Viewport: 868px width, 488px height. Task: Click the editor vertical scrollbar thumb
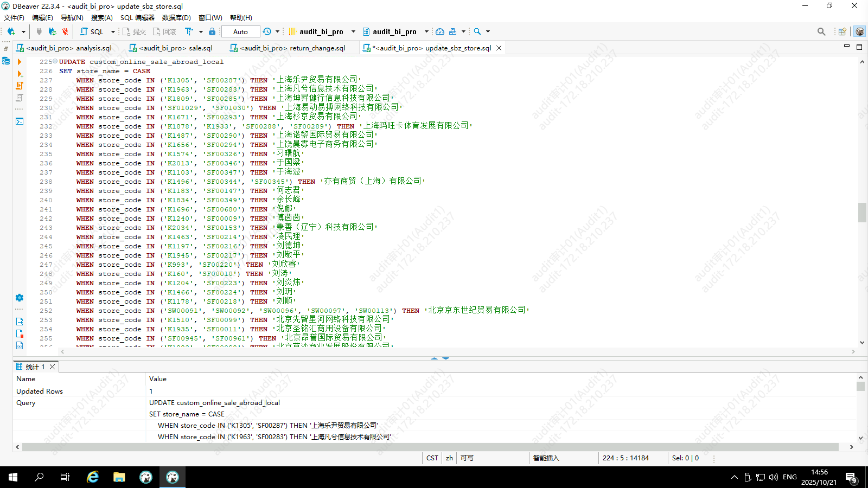point(862,213)
